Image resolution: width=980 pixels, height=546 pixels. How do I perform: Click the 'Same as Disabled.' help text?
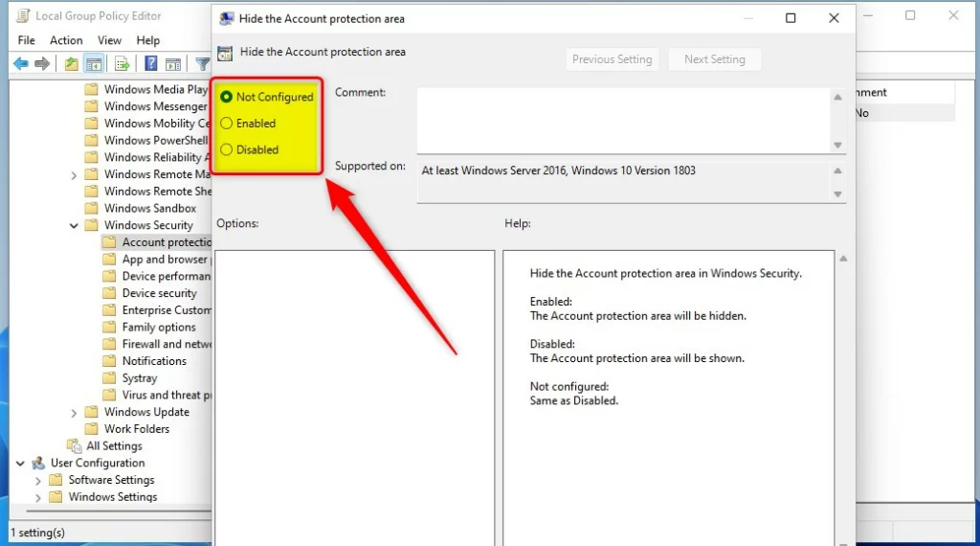coord(574,401)
